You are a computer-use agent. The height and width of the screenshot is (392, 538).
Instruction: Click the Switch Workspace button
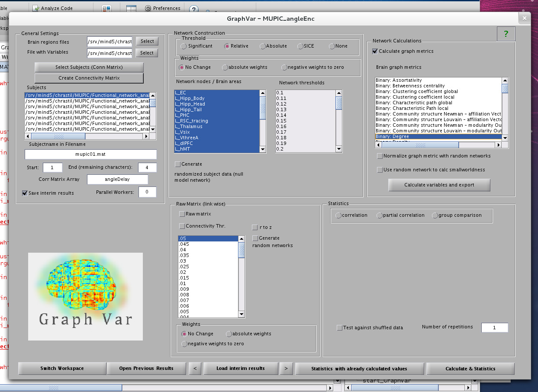62,369
